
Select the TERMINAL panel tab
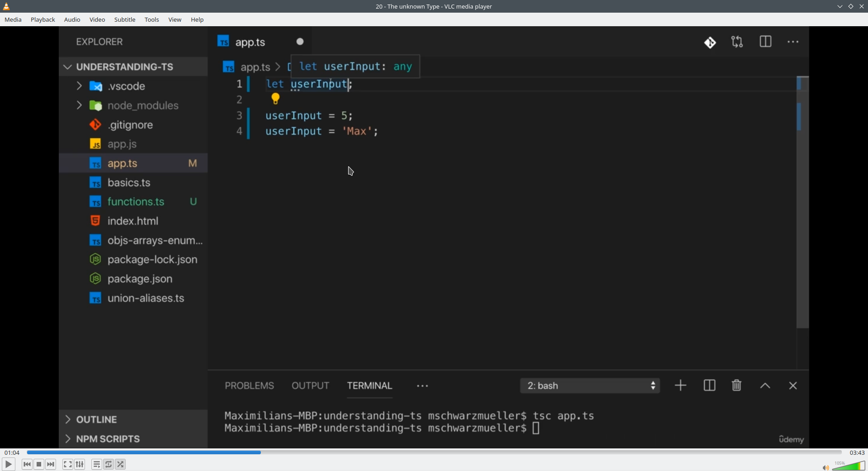coord(370,386)
